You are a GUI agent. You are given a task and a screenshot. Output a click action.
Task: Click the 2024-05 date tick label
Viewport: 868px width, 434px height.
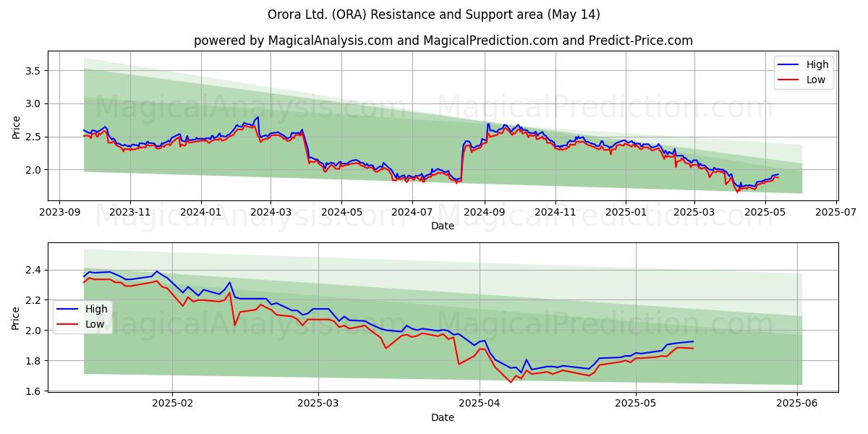click(341, 213)
